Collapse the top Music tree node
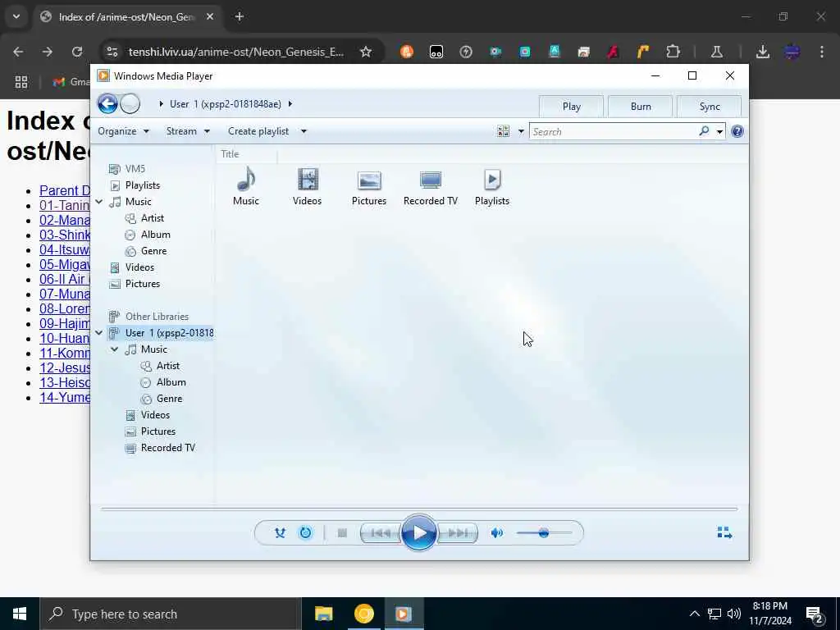This screenshot has height=630, width=840. coord(99,202)
